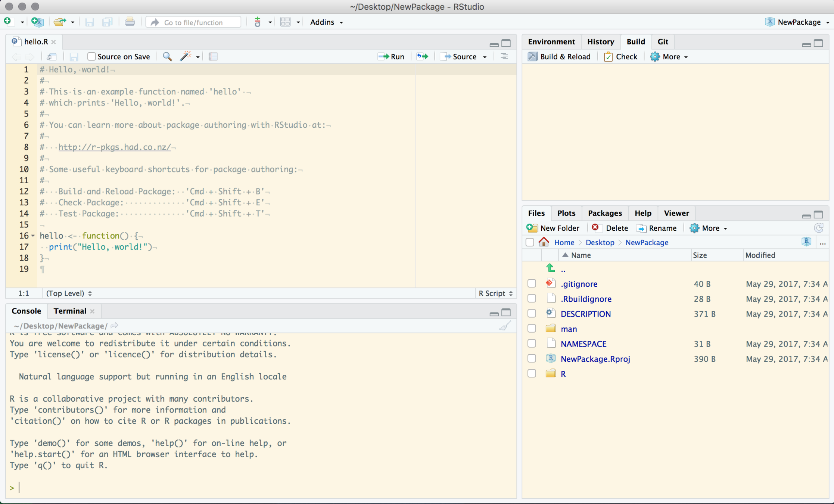
Task: Click the compile notebook icon
Action: coord(213,56)
